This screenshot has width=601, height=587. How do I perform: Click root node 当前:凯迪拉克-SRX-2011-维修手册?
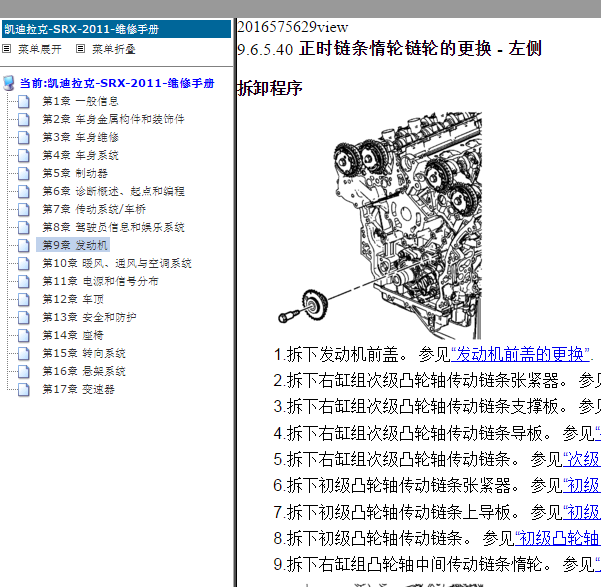point(117,83)
